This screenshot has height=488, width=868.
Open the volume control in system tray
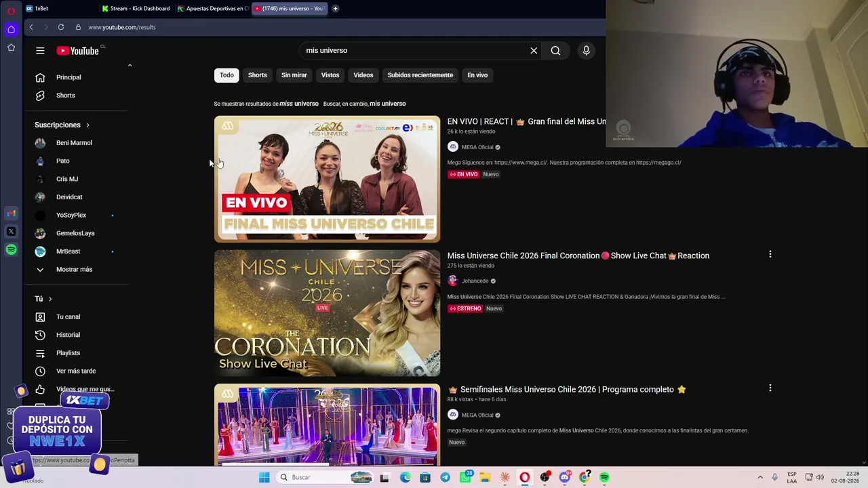[820, 477]
